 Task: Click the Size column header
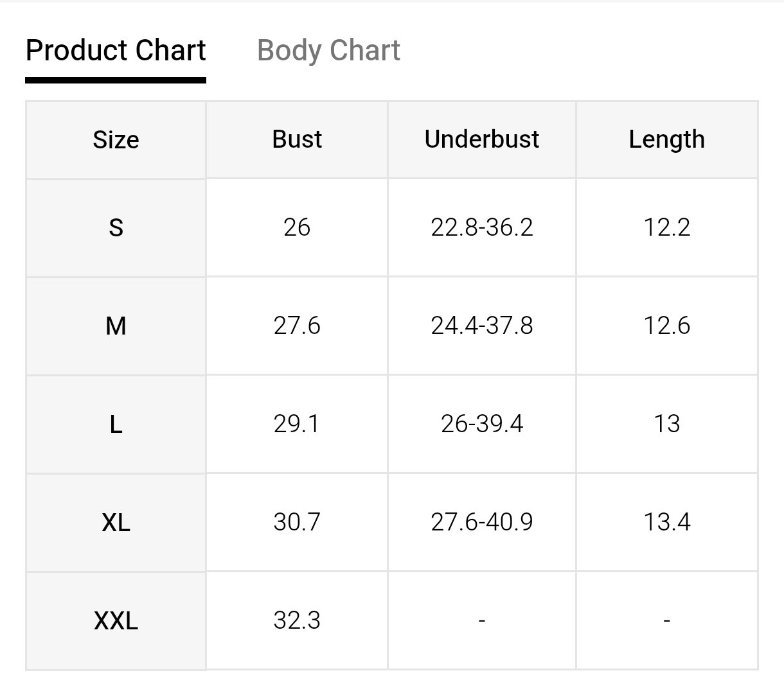(x=116, y=140)
